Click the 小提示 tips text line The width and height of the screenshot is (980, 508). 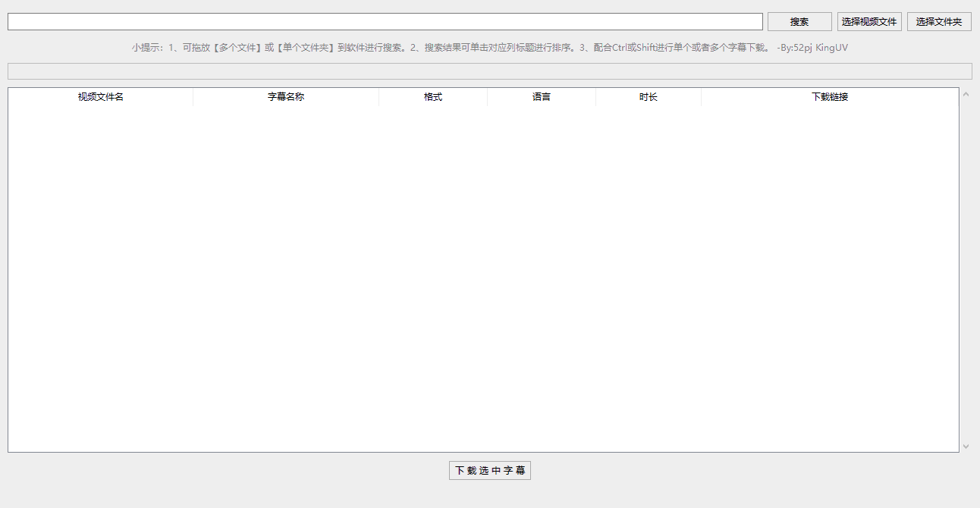tap(490, 47)
